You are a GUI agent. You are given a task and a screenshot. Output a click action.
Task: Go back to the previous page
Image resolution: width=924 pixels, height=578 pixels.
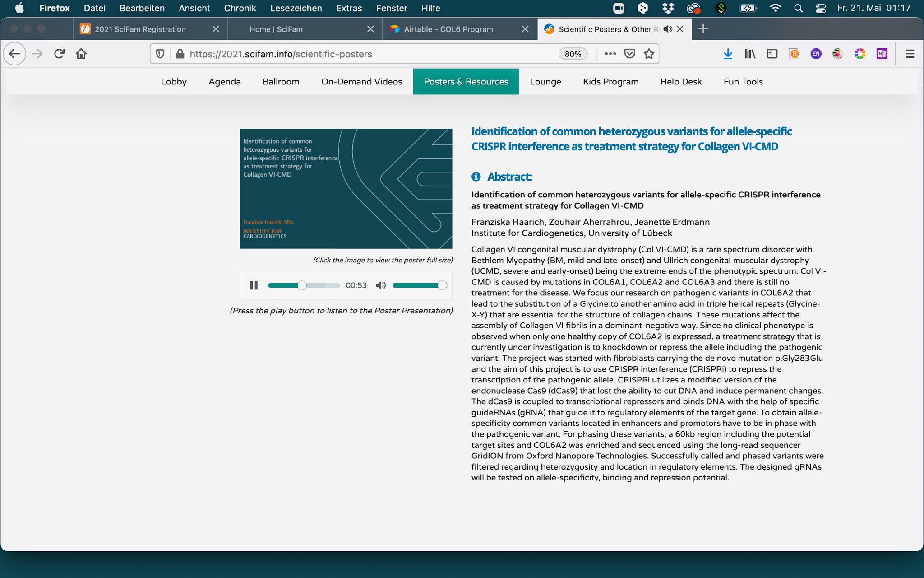pyautogui.click(x=14, y=54)
